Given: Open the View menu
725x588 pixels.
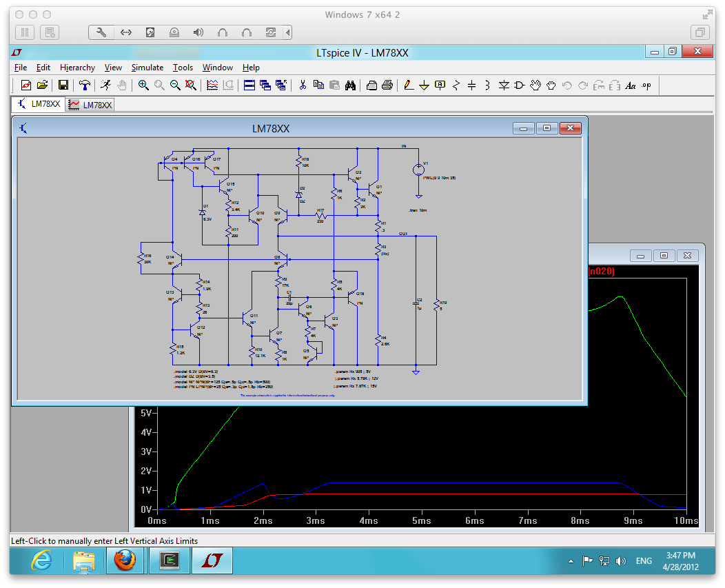Looking at the screenshot, I should pyautogui.click(x=113, y=68).
